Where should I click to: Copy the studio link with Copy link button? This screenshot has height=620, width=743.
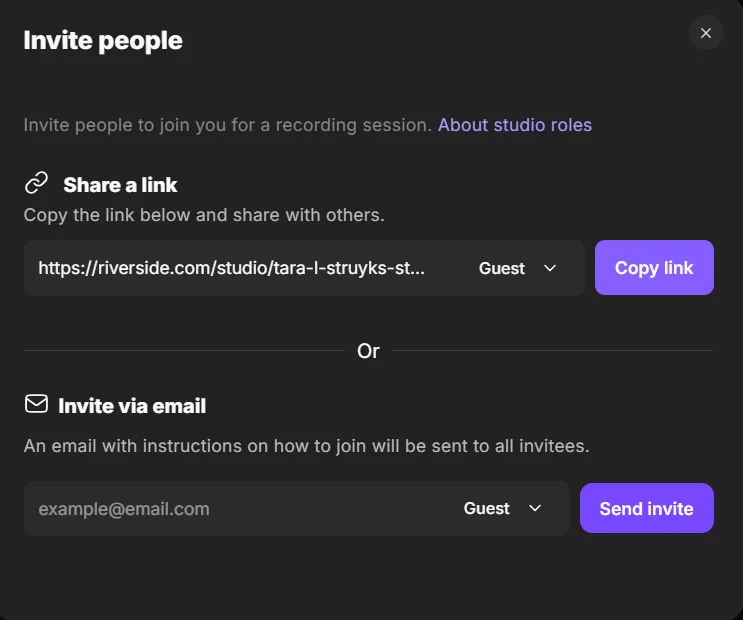[654, 267]
